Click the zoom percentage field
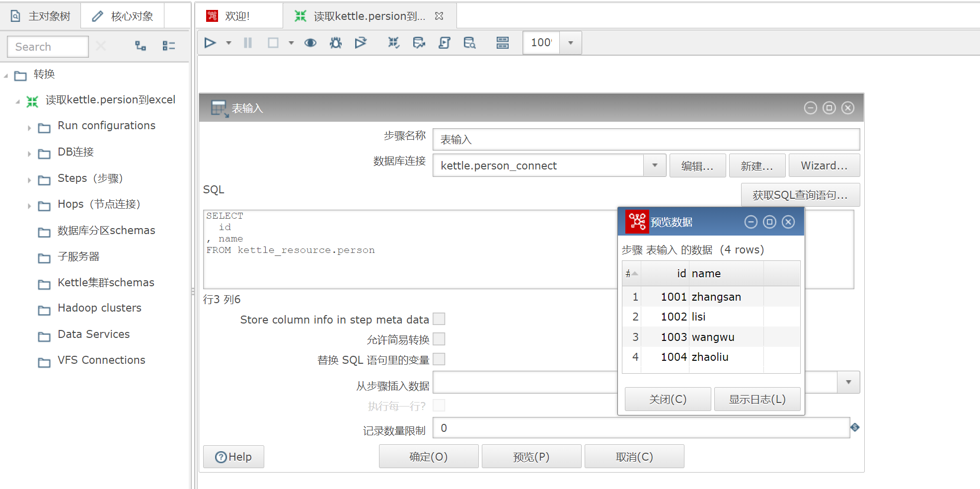 [x=541, y=43]
